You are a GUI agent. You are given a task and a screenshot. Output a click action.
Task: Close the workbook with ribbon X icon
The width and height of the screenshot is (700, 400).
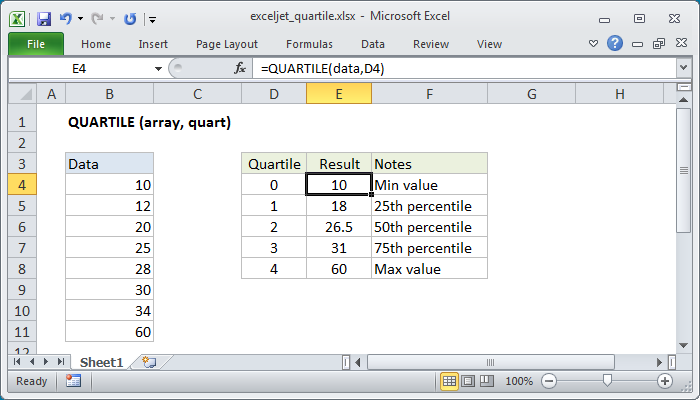pos(681,43)
